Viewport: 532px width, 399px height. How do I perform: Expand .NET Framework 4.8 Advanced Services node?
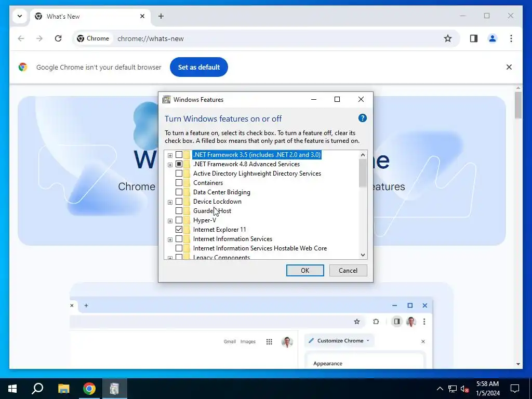pos(170,165)
